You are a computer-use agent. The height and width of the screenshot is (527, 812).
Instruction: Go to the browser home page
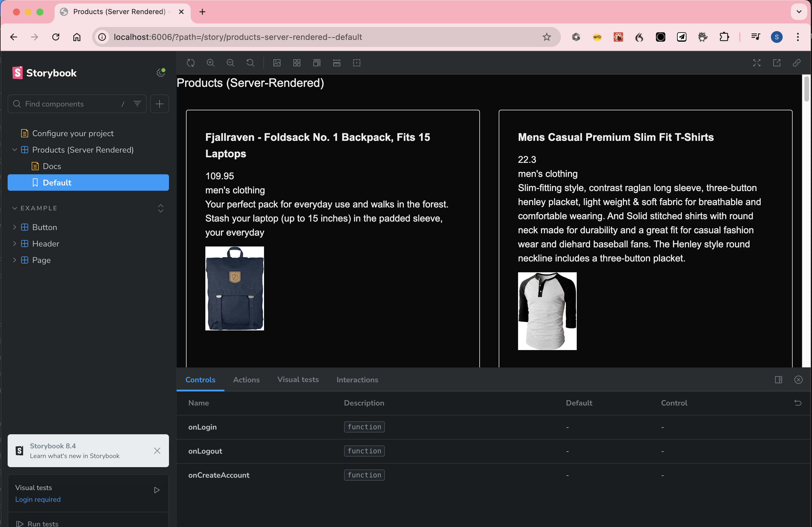click(x=77, y=37)
